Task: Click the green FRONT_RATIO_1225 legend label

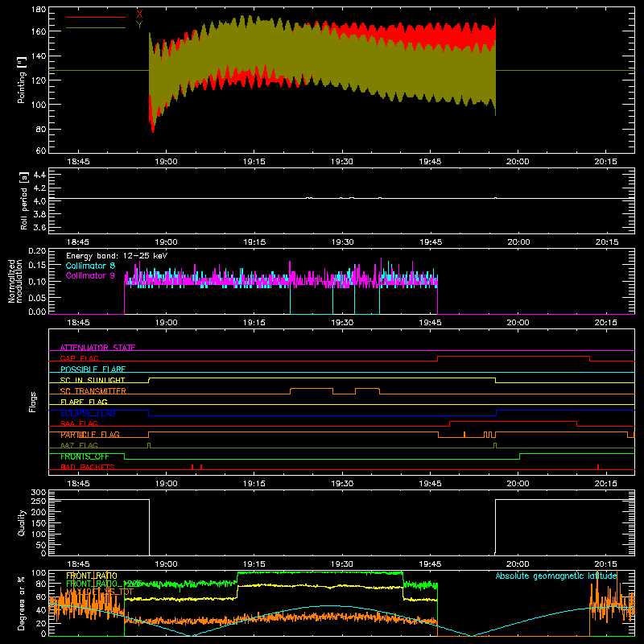Action: (104, 583)
